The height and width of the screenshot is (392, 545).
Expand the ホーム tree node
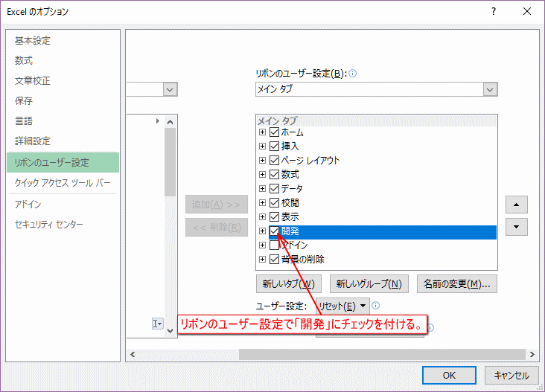click(x=262, y=132)
